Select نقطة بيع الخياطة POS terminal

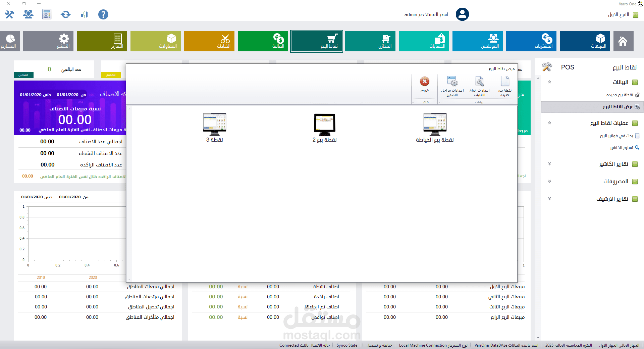[x=435, y=128]
